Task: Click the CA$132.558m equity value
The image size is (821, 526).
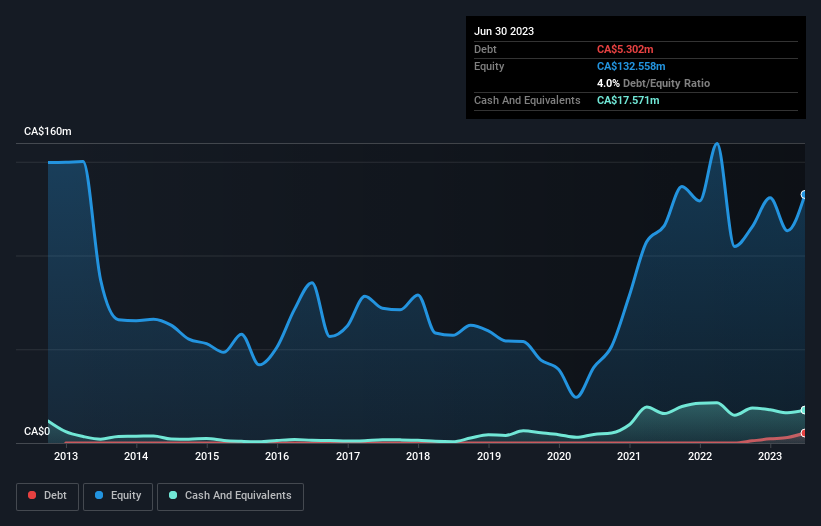Action: coord(631,66)
